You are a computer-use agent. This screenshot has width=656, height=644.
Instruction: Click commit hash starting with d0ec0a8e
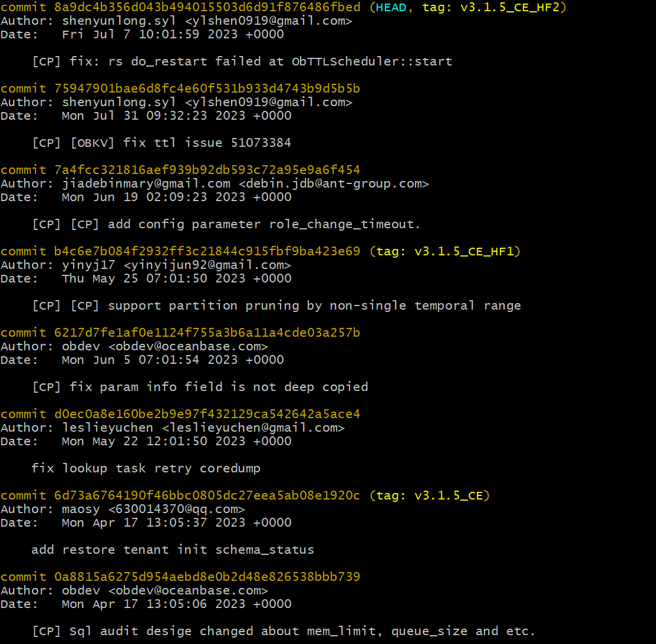point(207,414)
